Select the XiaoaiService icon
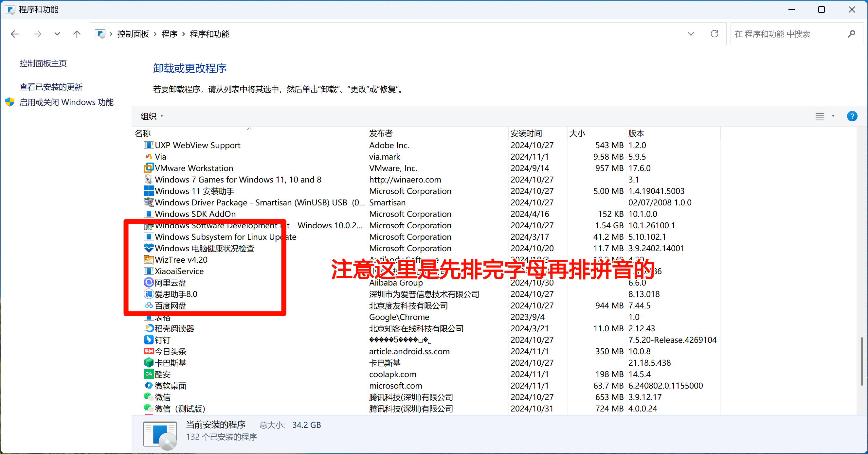The image size is (868, 454). click(149, 271)
